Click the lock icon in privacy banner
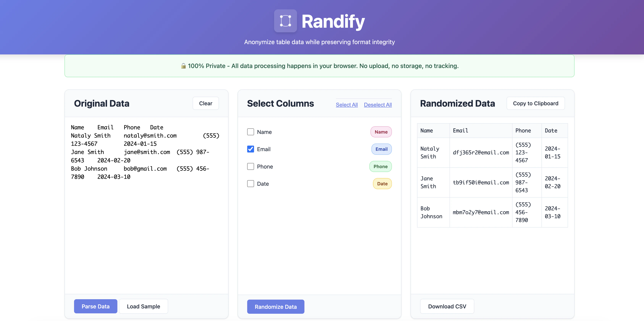 tap(183, 66)
